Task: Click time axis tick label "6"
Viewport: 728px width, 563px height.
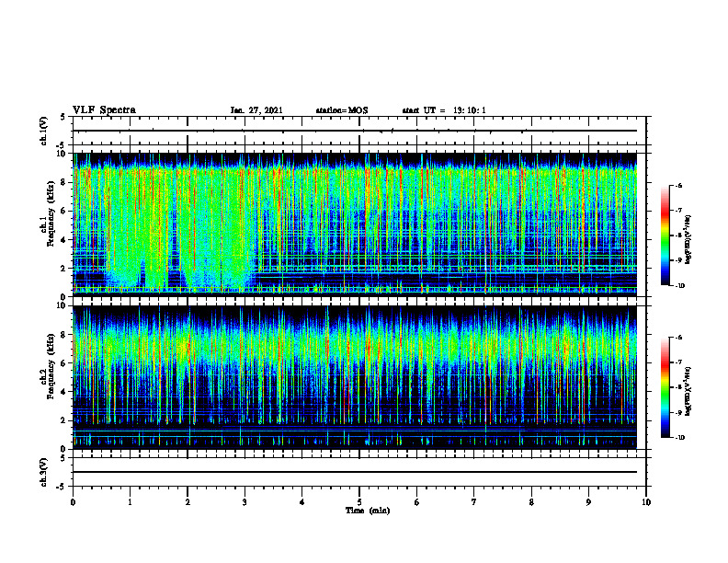Action: (x=417, y=502)
